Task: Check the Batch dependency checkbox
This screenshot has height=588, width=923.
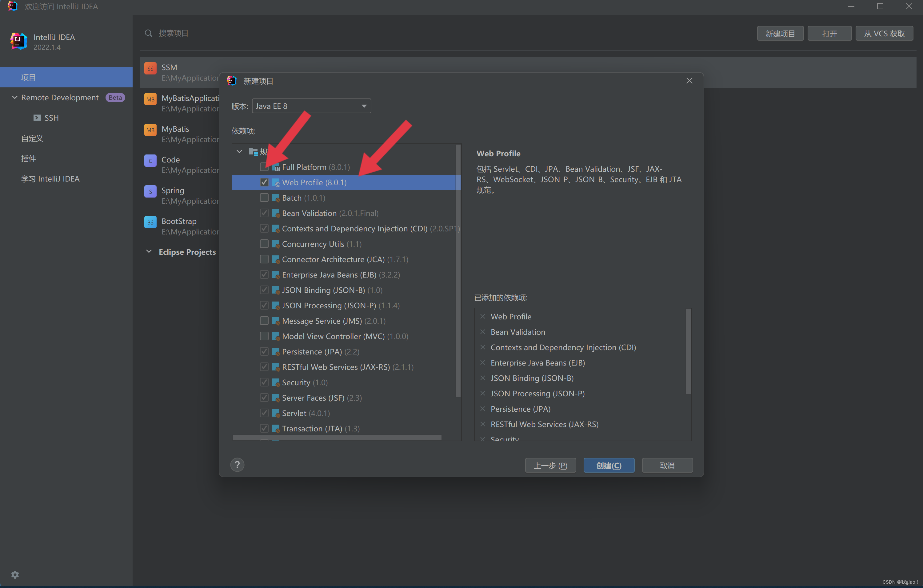Action: coord(264,198)
